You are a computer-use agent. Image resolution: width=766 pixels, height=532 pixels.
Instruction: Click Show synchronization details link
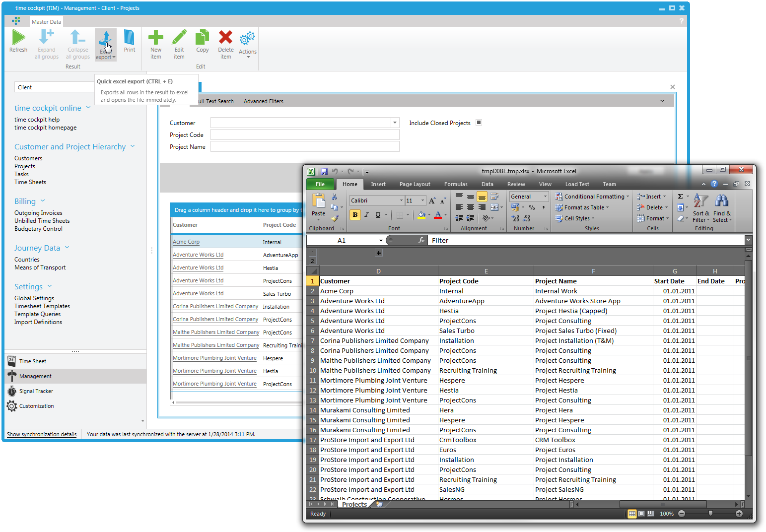[x=42, y=434]
